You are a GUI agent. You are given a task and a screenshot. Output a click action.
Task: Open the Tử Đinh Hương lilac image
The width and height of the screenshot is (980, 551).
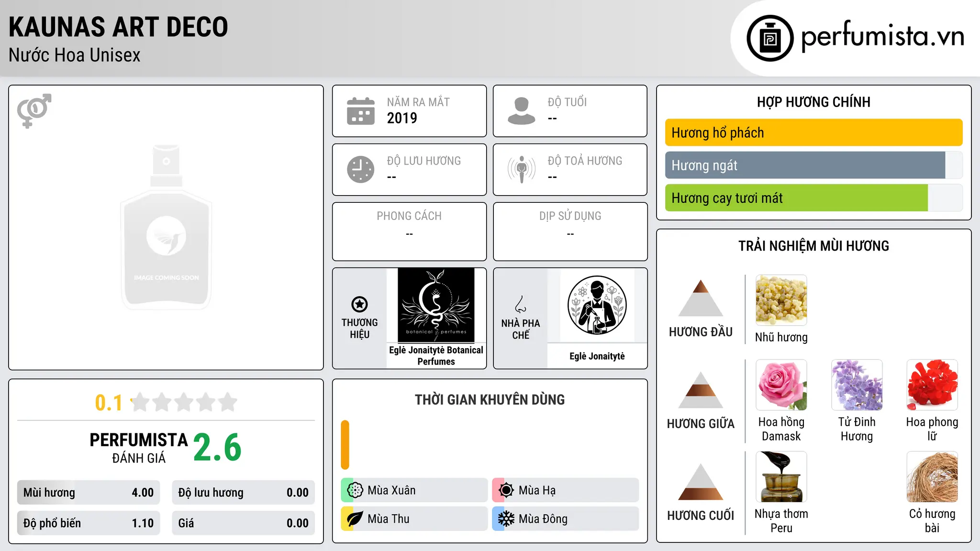tap(857, 385)
